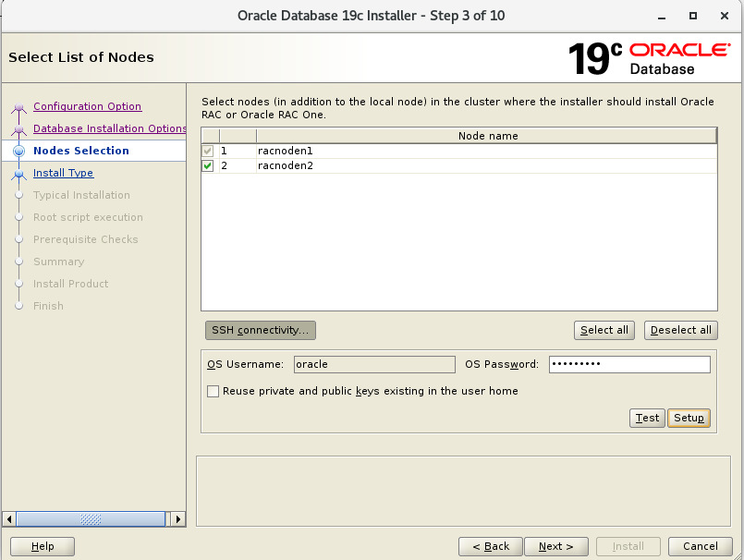Click the Deselect all button
The width and height of the screenshot is (744, 560).
(681, 330)
